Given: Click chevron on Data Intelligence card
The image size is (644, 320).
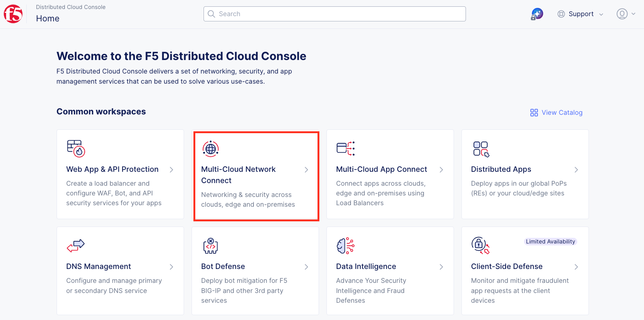Looking at the screenshot, I should tap(441, 267).
